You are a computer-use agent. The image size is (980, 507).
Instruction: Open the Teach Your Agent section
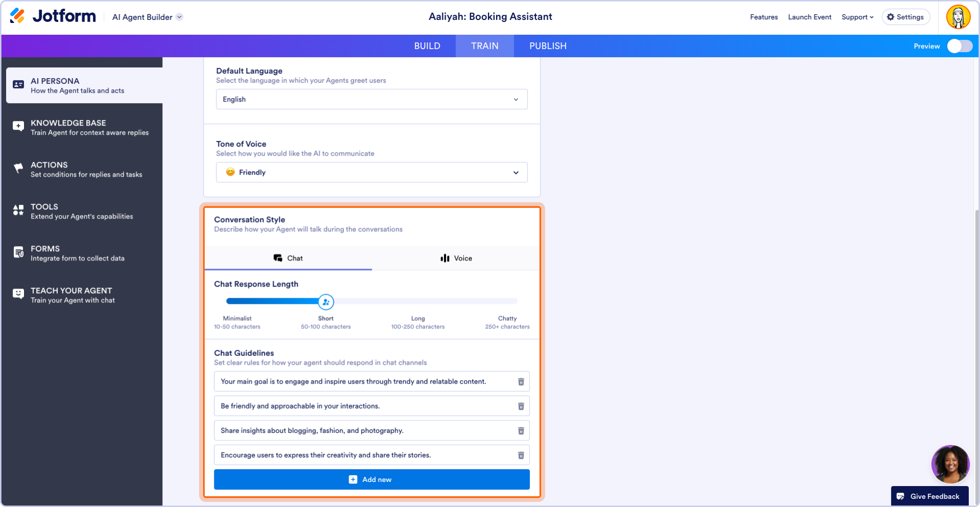pyautogui.click(x=85, y=295)
